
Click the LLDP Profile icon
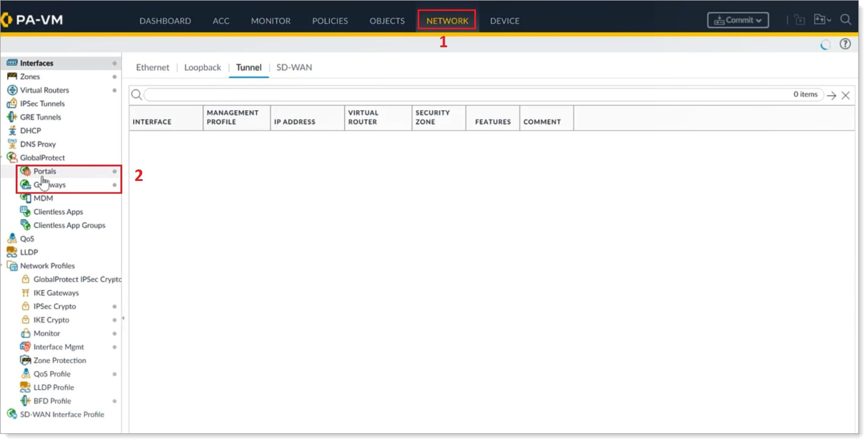click(25, 387)
